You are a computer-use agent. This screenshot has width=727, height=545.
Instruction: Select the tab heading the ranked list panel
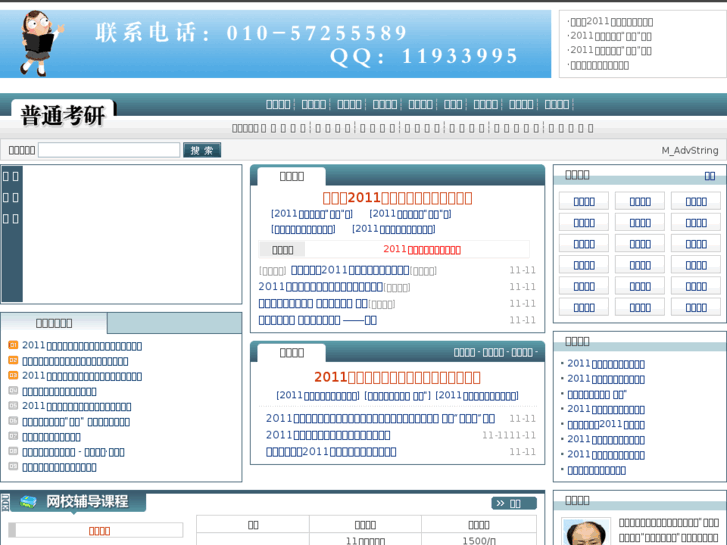tap(54, 323)
